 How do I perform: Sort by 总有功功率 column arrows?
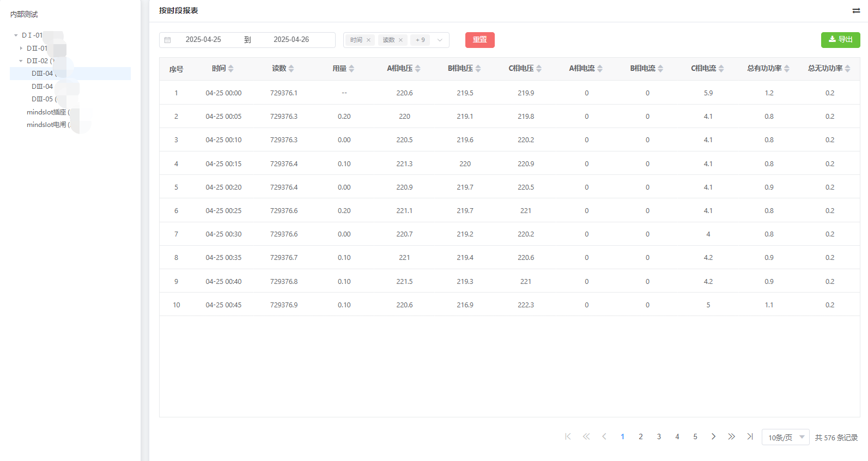pyautogui.click(x=786, y=69)
